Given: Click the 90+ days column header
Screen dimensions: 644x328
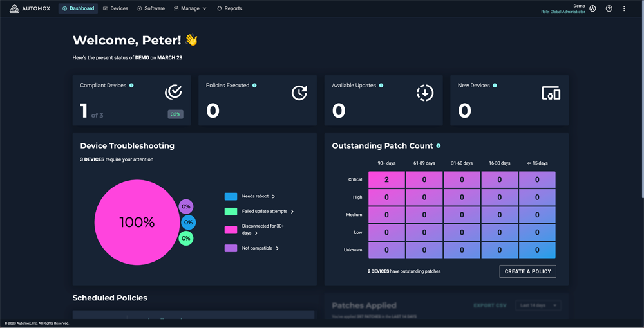Looking at the screenshot, I should pos(386,163).
